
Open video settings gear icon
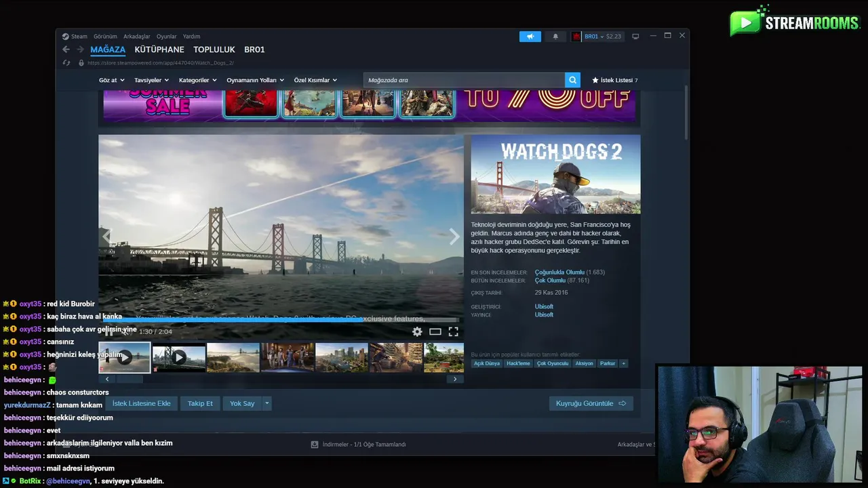[417, 331]
